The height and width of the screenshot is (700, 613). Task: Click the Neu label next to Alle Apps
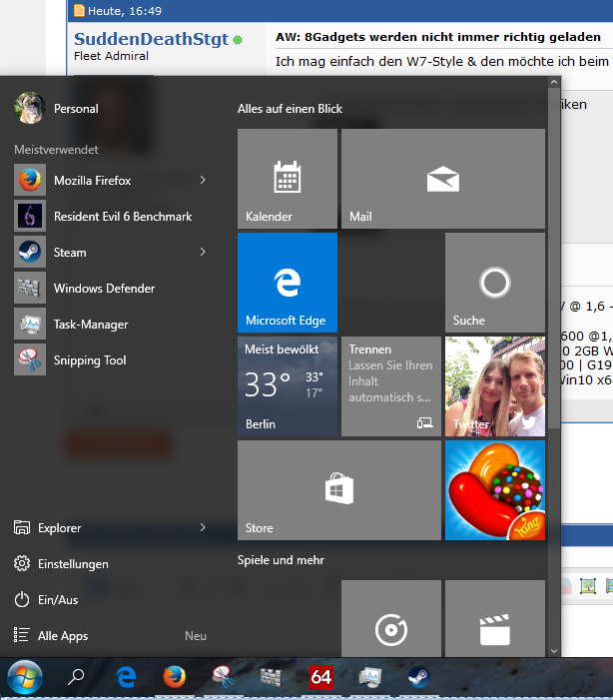[x=196, y=636]
